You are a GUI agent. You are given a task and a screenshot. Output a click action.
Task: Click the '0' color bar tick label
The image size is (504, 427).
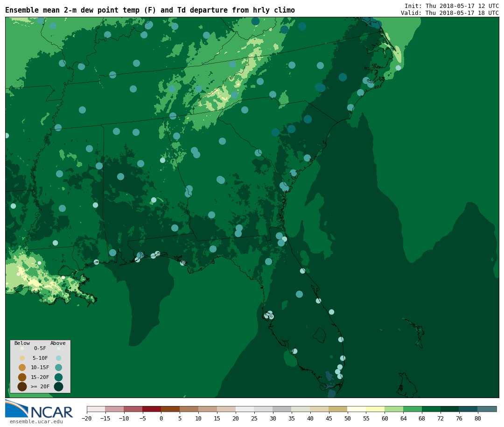click(161, 418)
